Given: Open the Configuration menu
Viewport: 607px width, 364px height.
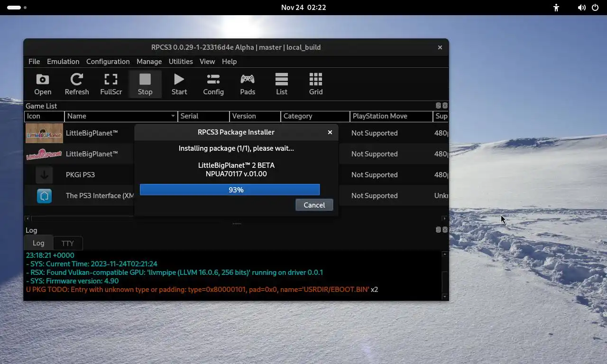Looking at the screenshot, I should click(108, 62).
